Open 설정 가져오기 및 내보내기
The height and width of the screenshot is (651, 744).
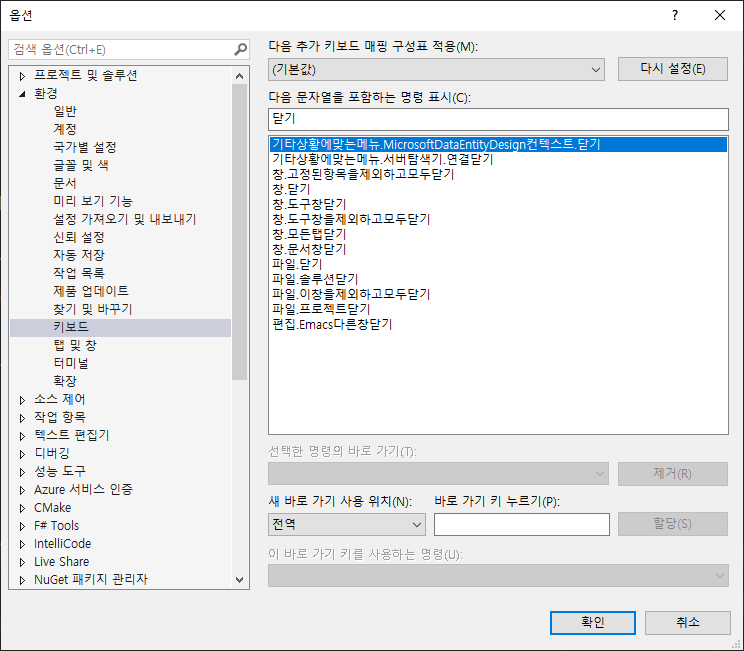click(124, 219)
